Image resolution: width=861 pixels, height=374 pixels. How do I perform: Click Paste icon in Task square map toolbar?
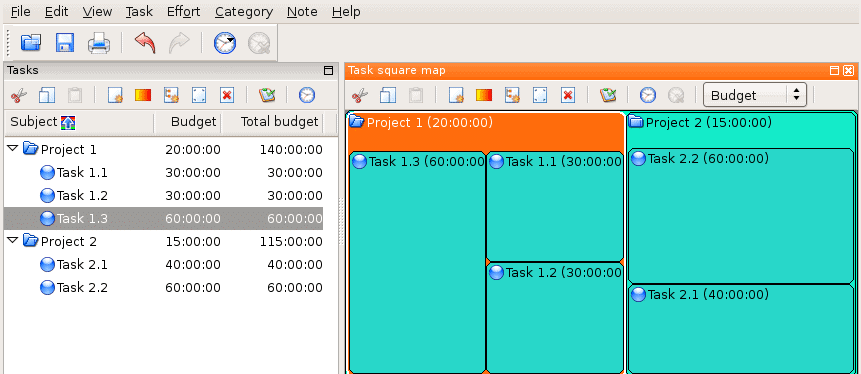(416, 96)
